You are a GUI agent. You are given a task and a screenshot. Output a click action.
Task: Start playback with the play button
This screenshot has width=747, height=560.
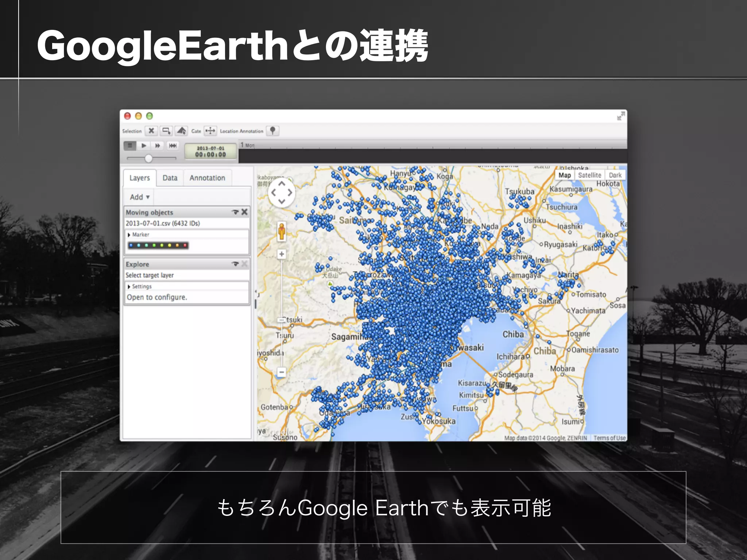tap(144, 145)
